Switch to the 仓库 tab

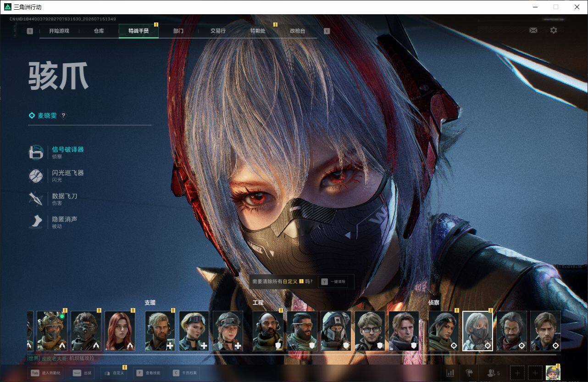click(x=99, y=31)
